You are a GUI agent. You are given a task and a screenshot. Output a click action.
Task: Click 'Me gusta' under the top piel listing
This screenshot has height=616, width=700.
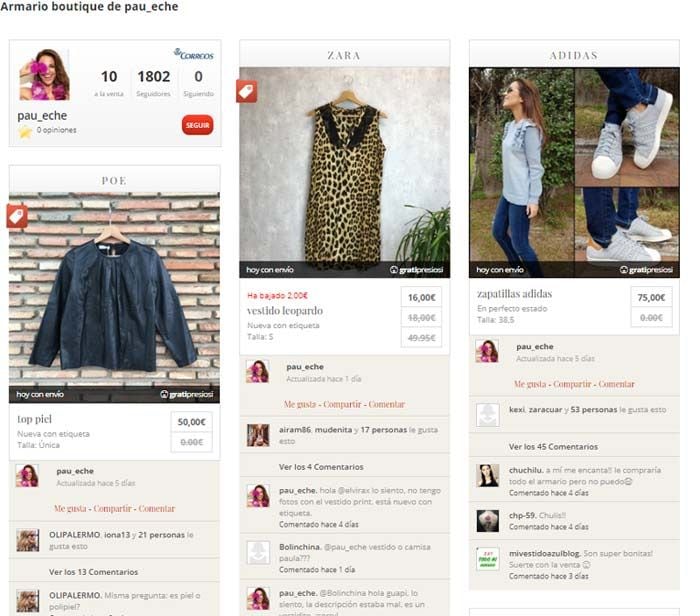(70, 508)
